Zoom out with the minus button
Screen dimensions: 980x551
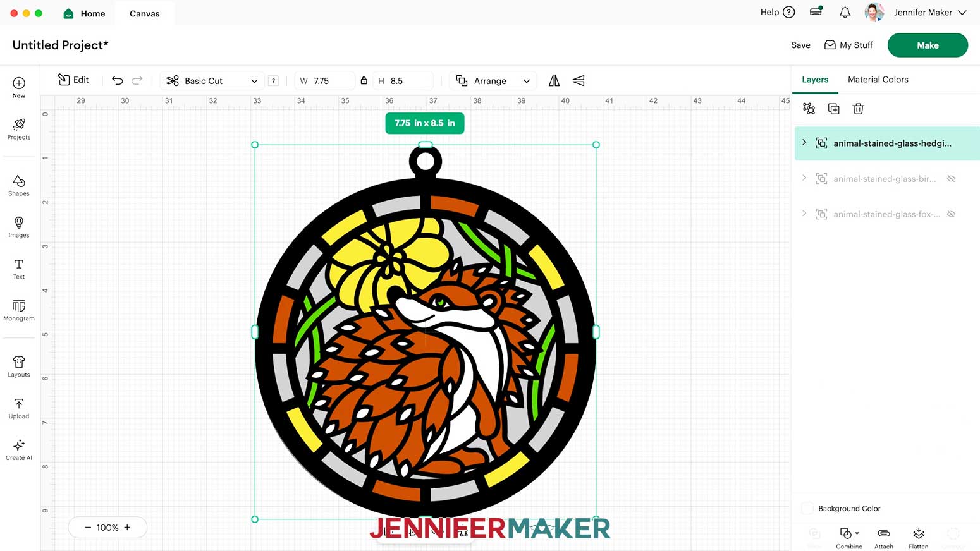pyautogui.click(x=88, y=527)
